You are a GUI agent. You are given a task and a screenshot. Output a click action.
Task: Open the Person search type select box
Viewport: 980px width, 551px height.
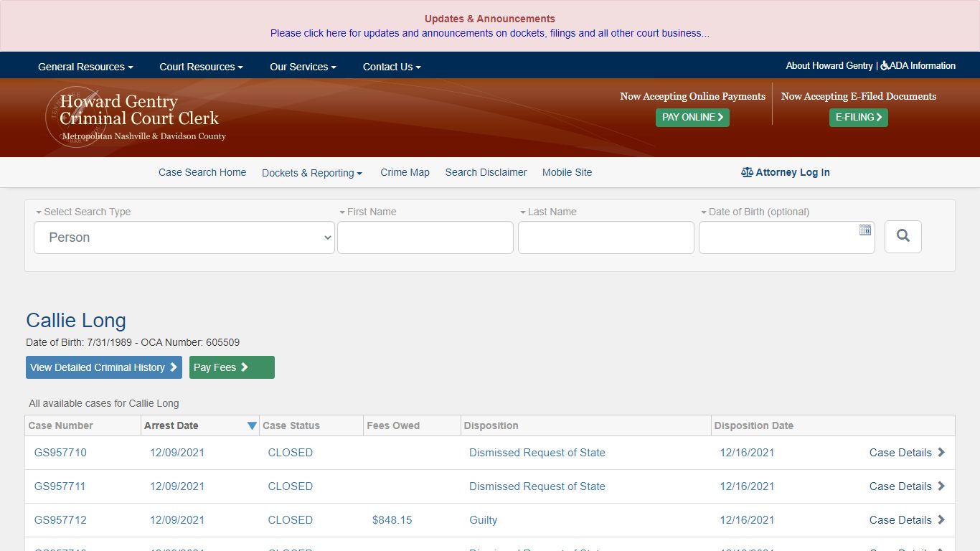coord(184,237)
